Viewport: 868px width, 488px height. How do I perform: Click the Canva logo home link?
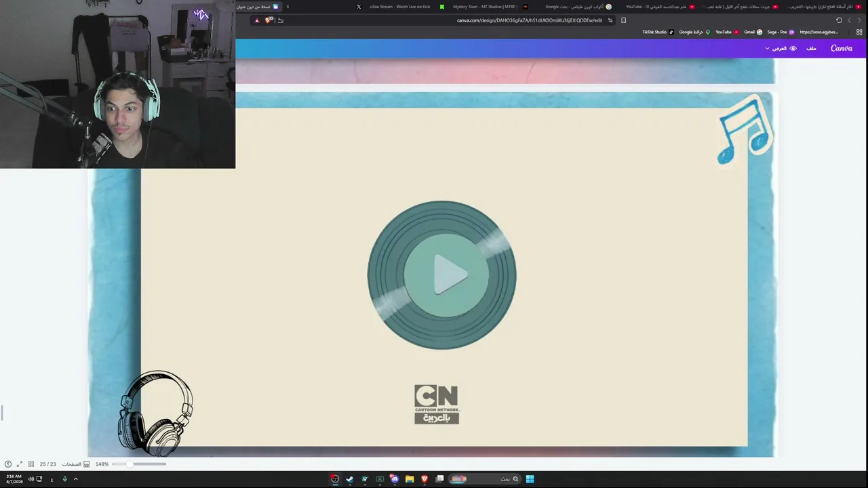coord(842,48)
